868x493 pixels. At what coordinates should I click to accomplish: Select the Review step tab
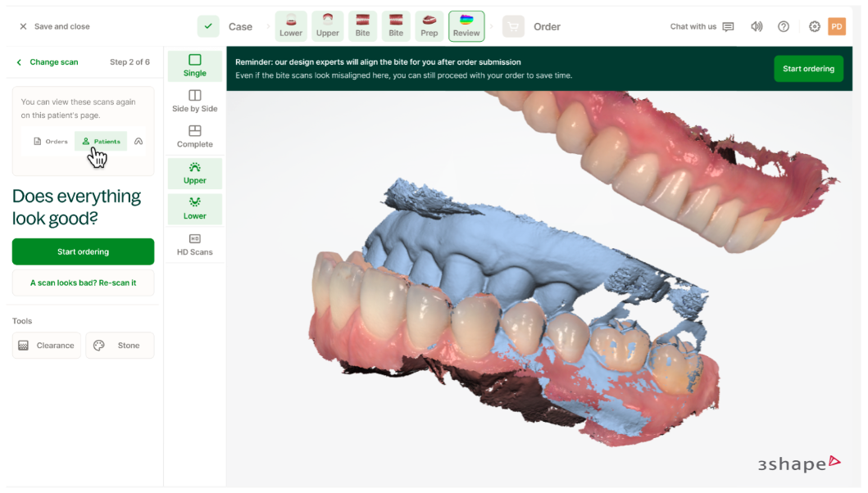466,26
